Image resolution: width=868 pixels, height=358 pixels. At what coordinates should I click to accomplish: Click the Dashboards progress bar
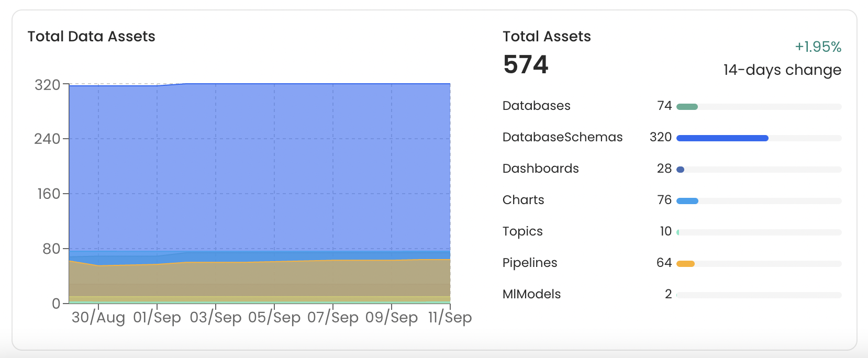coord(759,170)
